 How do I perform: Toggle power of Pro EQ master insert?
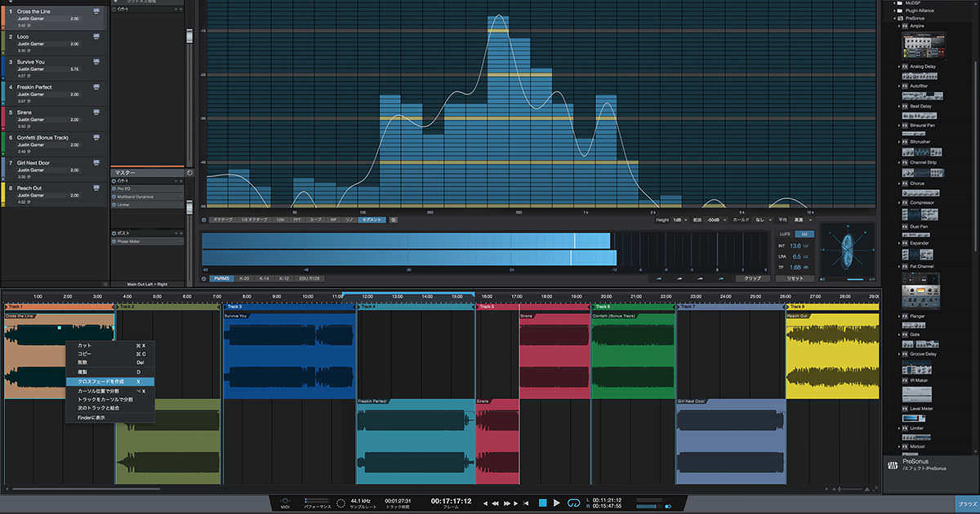[x=114, y=188]
